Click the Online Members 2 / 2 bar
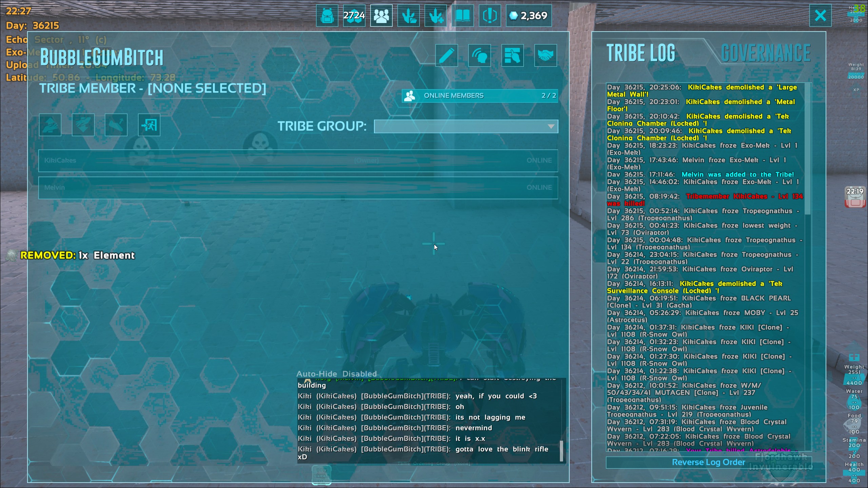868x488 pixels. [480, 96]
